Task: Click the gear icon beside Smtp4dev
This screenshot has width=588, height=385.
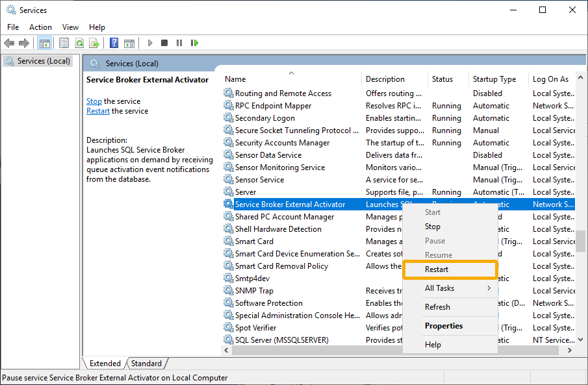Action: click(228, 278)
